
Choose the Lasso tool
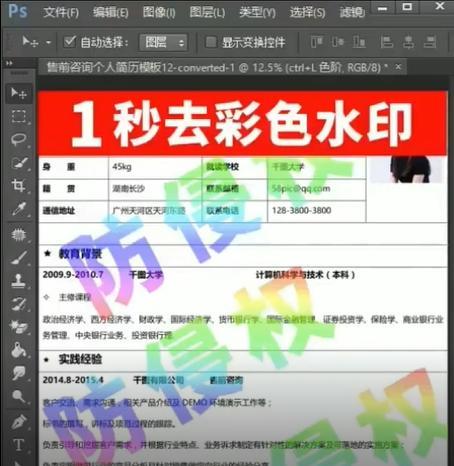[x=19, y=139]
